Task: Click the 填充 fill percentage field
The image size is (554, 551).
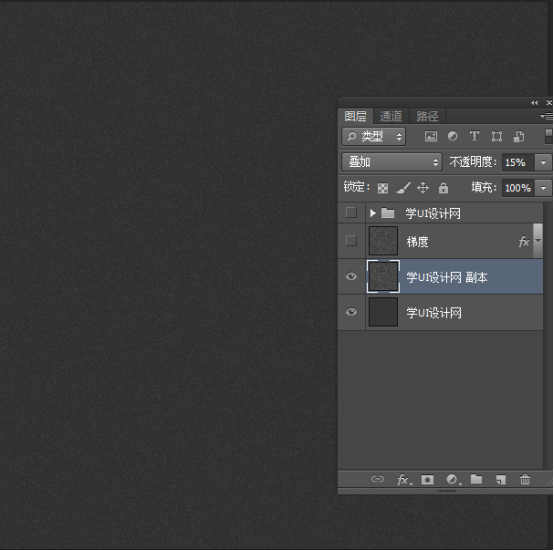Action: [518, 188]
